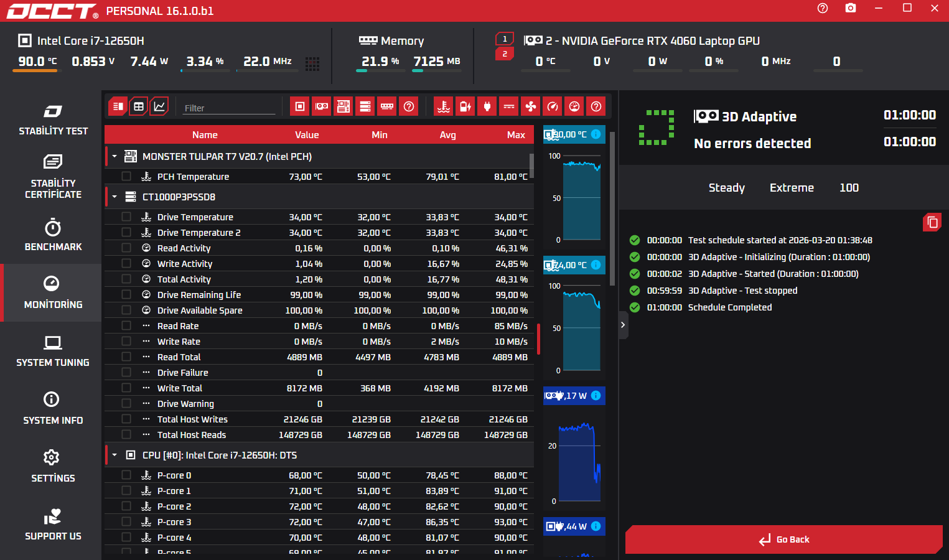The height and width of the screenshot is (560, 949).
Task: Open the Support Us section
Action: (x=53, y=524)
